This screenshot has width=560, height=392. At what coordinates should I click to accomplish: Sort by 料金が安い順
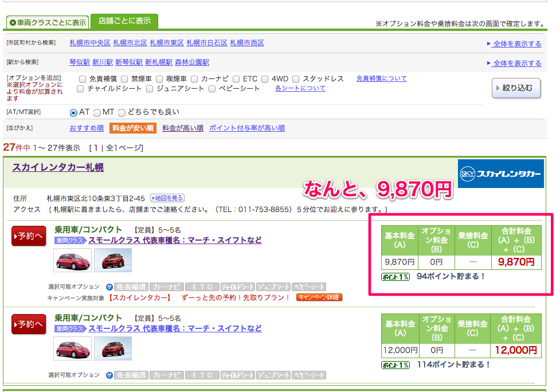tap(133, 128)
